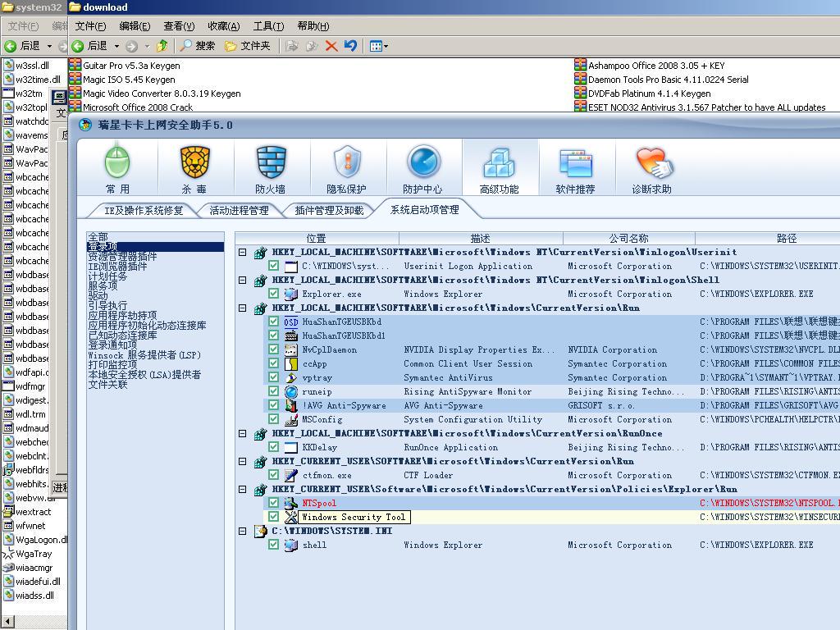Open the Views dropdown arrow in download toolbar
The image size is (840, 630).
[386, 47]
